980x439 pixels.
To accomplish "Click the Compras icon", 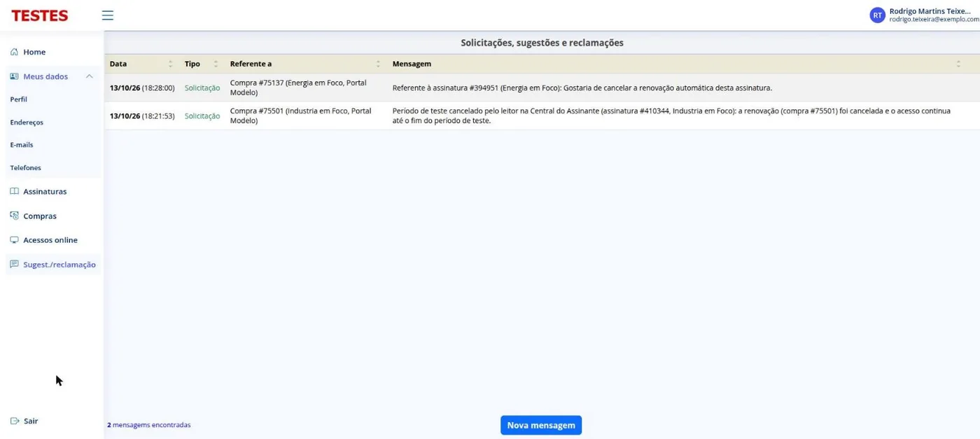I will coord(14,216).
